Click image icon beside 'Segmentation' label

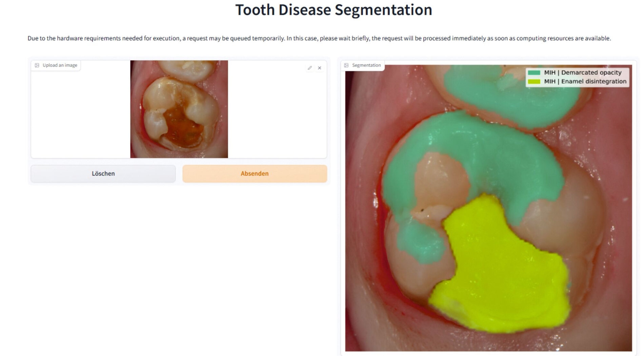coord(346,65)
